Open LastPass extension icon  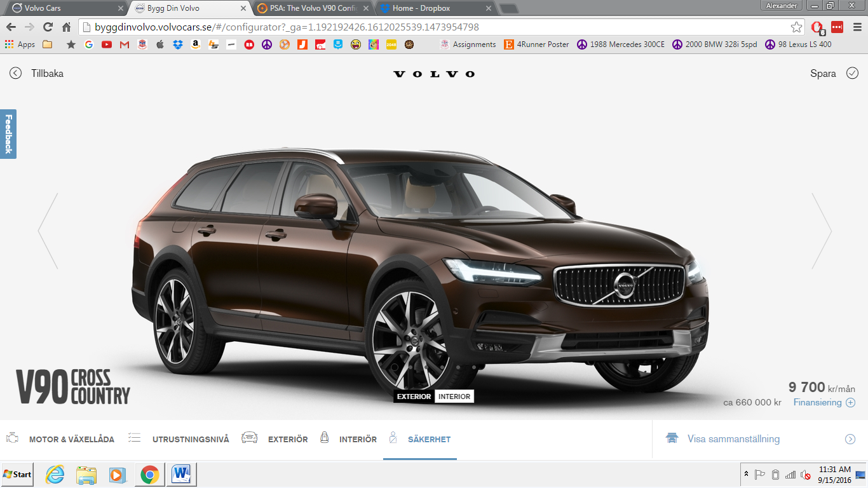(x=837, y=27)
